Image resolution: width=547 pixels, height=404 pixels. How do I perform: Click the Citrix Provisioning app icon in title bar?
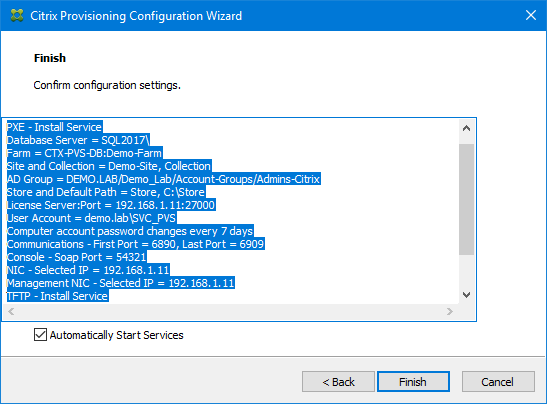pos(17,16)
